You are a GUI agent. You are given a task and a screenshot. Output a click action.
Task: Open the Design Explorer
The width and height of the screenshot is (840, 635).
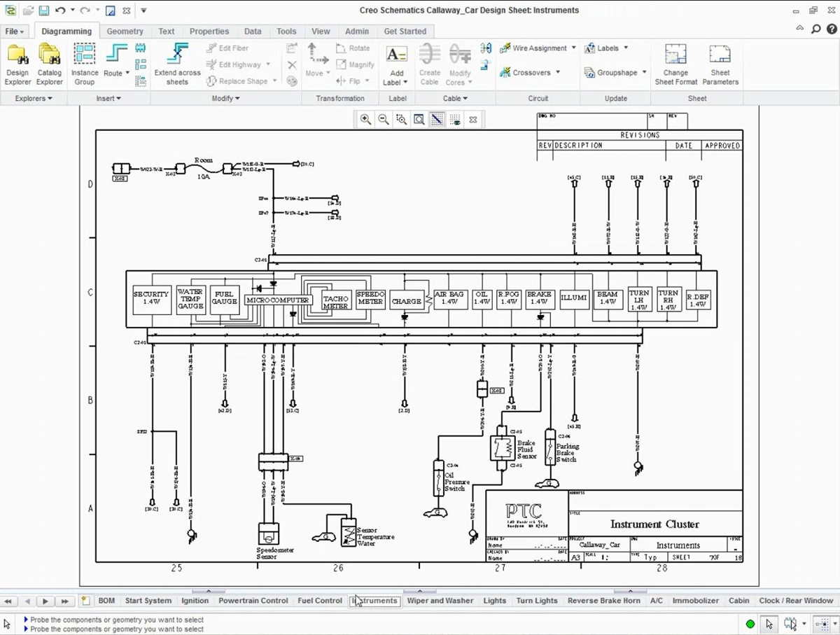pos(17,64)
